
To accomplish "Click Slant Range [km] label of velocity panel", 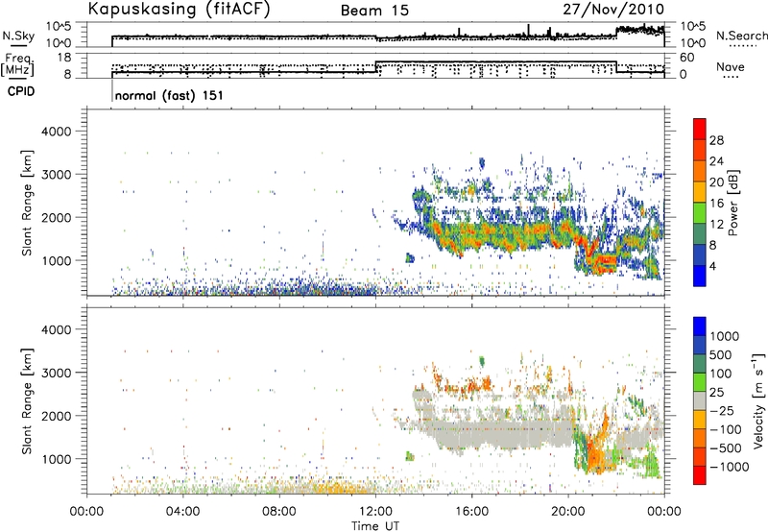I will click(27, 401).
